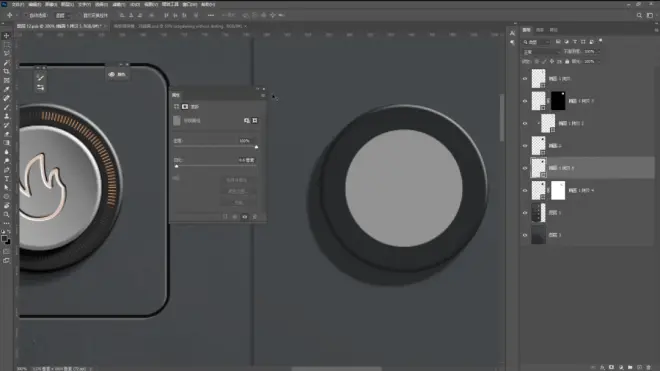Click the foreground color swatch
The width and height of the screenshot is (660, 371).
(4, 238)
